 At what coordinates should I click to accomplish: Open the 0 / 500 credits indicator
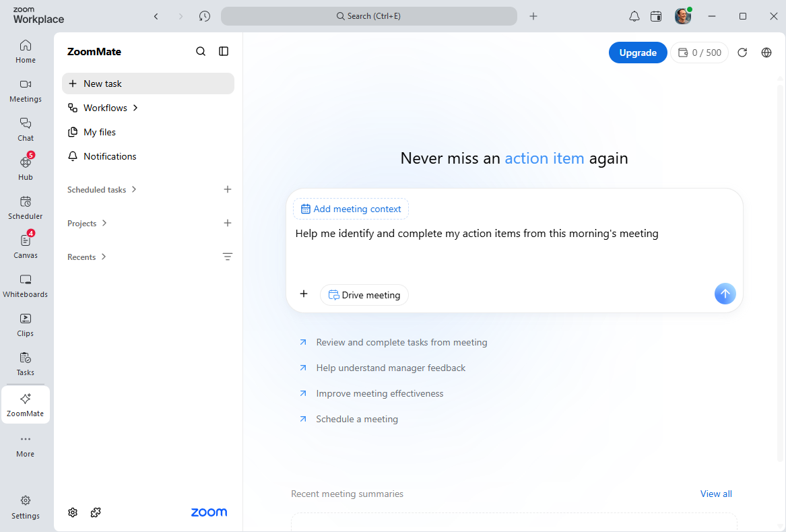tap(699, 53)
